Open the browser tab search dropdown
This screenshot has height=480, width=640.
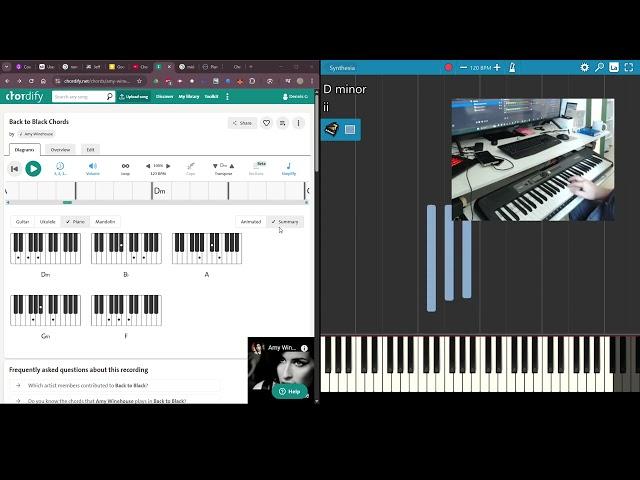pos(7,67)
